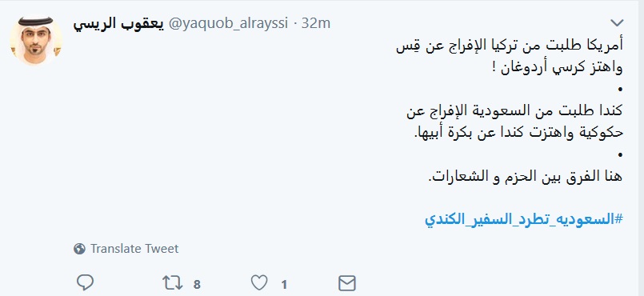
Task: View the retweet count of 8
Action: [197, 284]
